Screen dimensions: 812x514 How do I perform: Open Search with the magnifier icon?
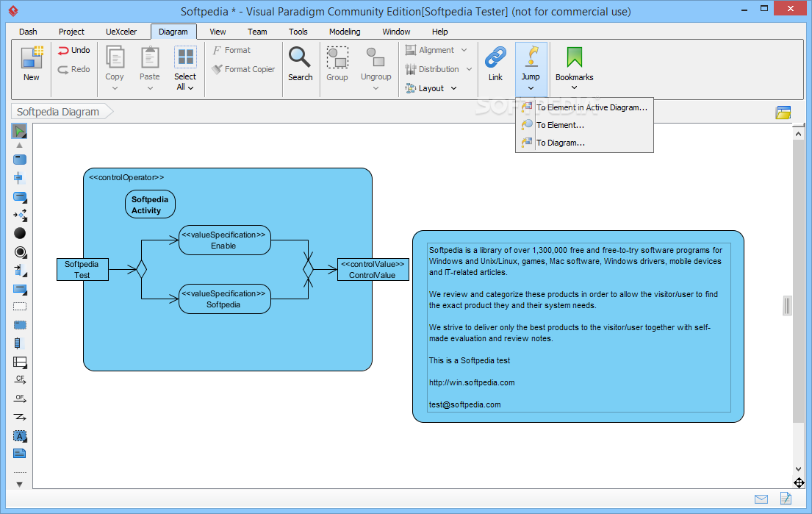point(300,57)
